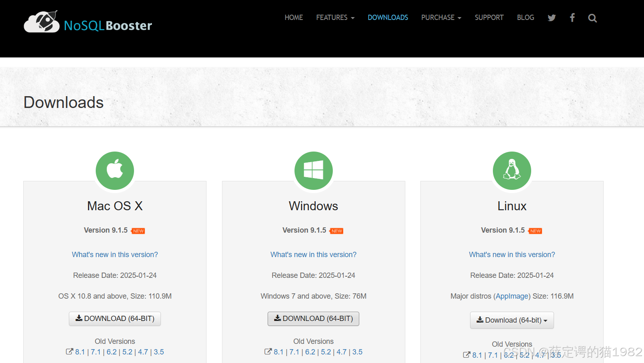644x363 pixels.
Task: Open Linux old version 7.1
Action: point(493,355)
